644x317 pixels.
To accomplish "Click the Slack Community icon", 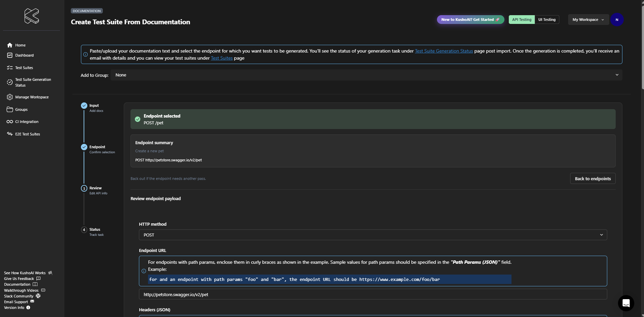I will point(38,296).
